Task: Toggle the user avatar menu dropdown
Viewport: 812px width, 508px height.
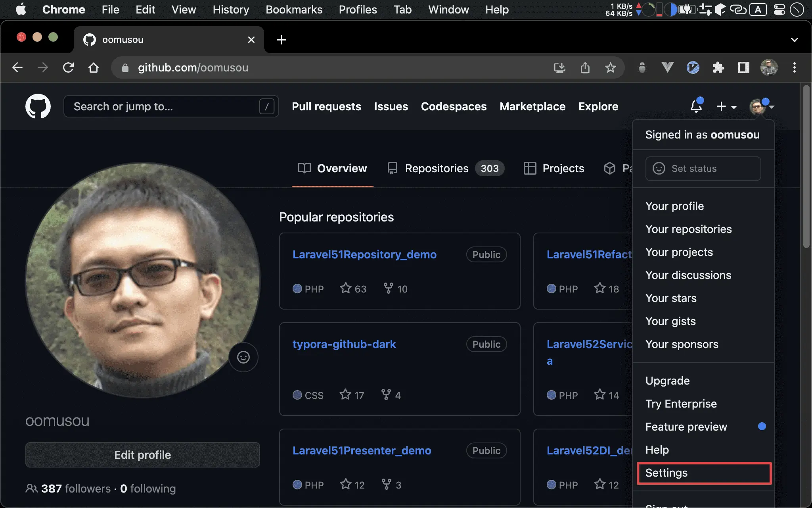Action: [762, 106]
